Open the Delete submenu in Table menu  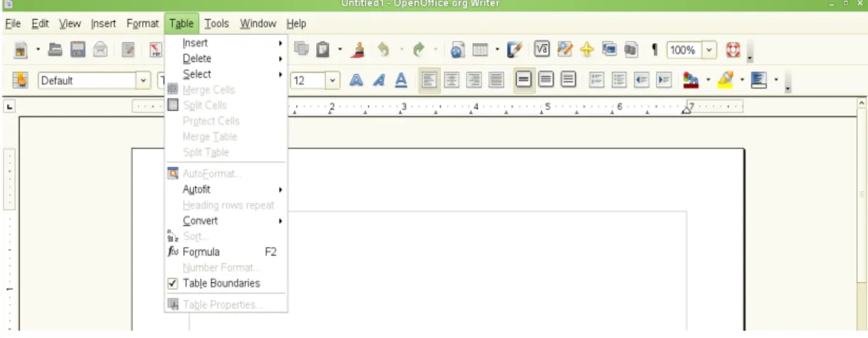226,58
